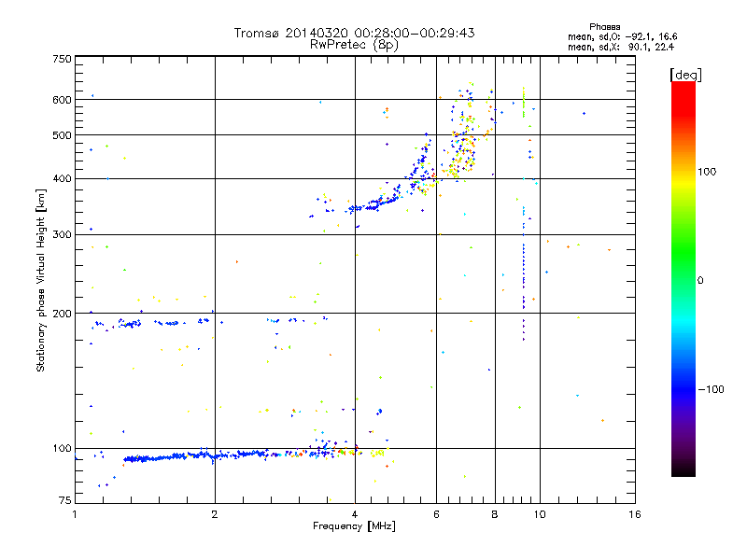Click the blue F-layer trace near 350 km
Viewport: 747px width, 560px height.
pyautogui.click(x=376, y=204)
